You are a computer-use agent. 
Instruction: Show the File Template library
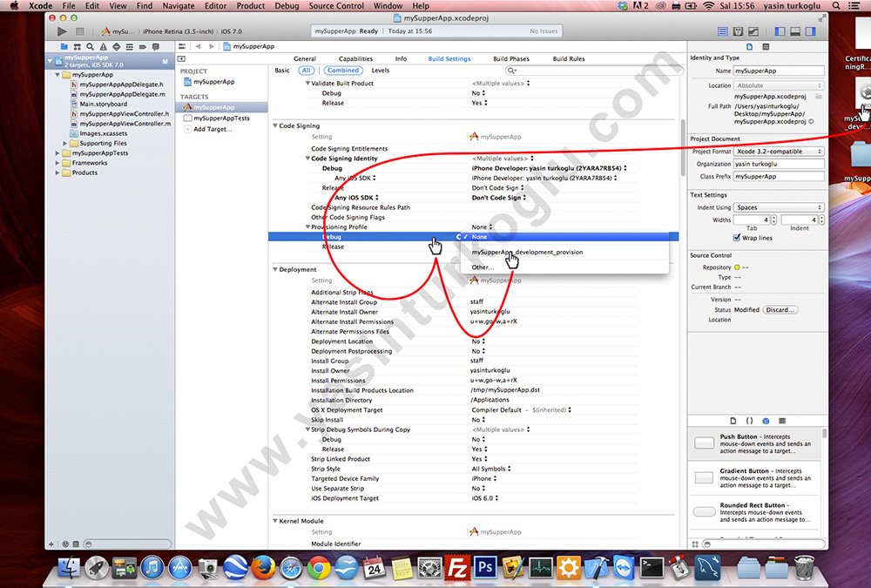pyautogui.click(x=733, y=421)
